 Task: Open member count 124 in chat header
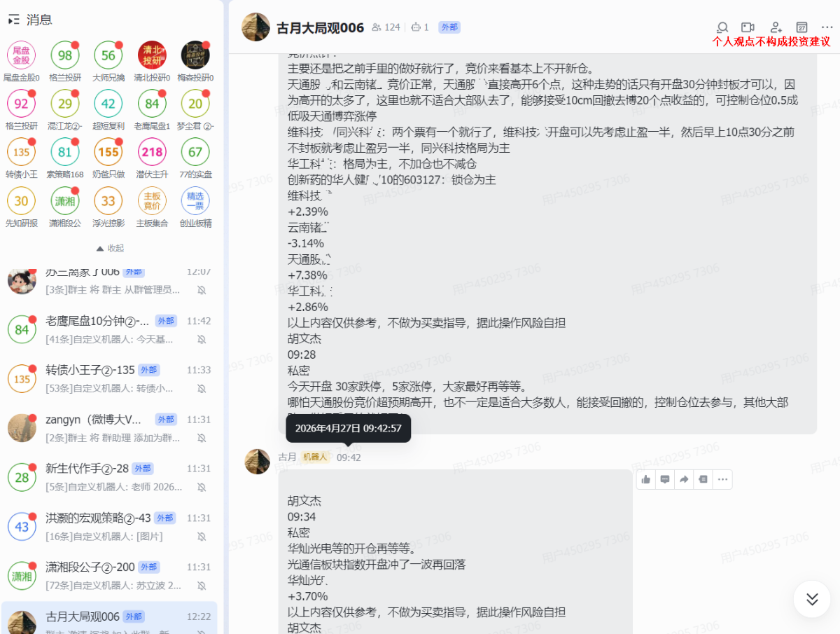[x=386, y=27]
